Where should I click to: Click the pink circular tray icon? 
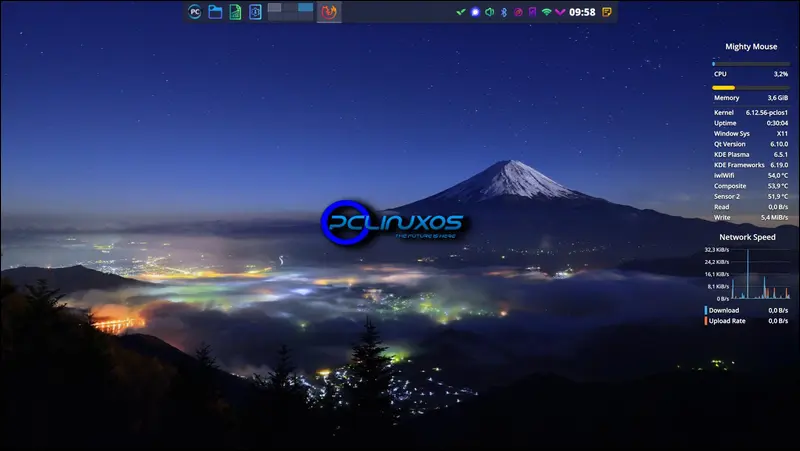click(x=518, y=12)
